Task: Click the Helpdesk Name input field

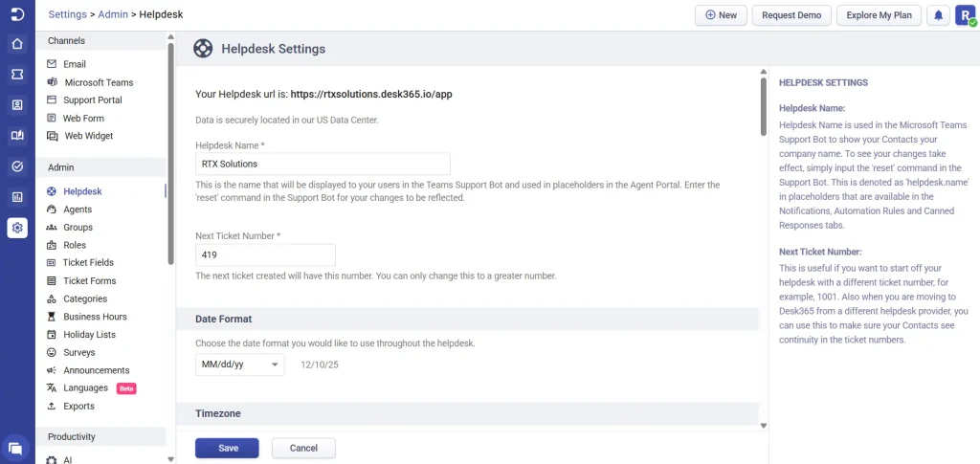Action: [x=323, y=165]
